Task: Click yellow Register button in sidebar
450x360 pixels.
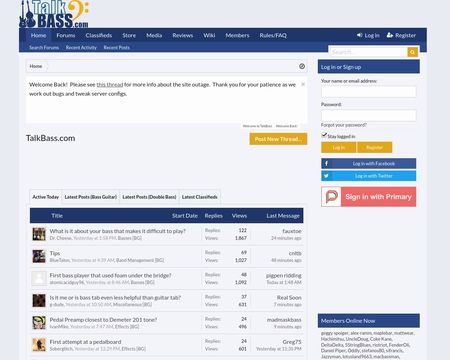Action: (x=374, y=147)
